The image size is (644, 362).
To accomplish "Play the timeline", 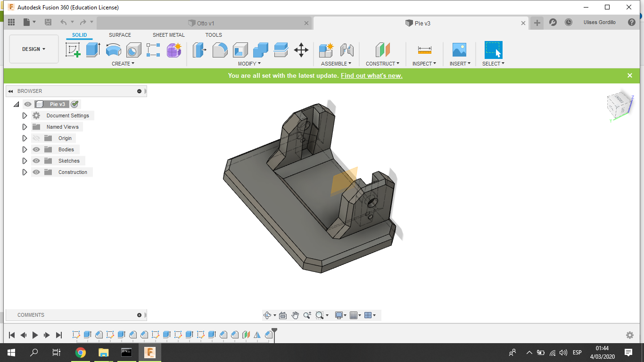I will (35, 335).
